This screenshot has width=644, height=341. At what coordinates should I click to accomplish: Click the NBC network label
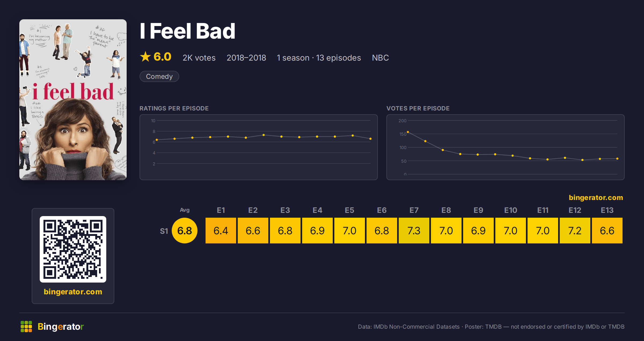[x=380, y=58]
